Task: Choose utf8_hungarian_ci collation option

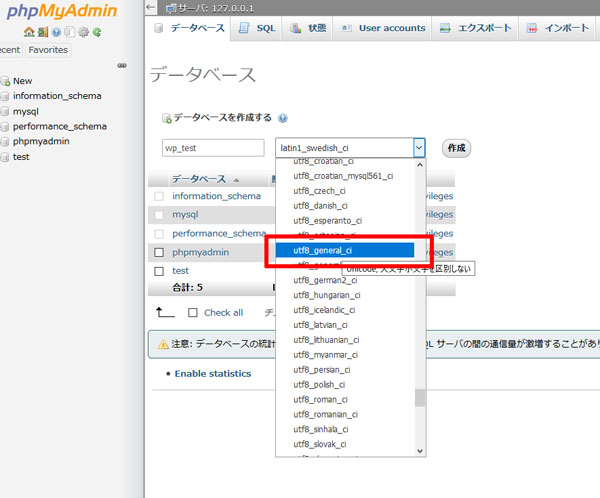Action: click(345, 295)
